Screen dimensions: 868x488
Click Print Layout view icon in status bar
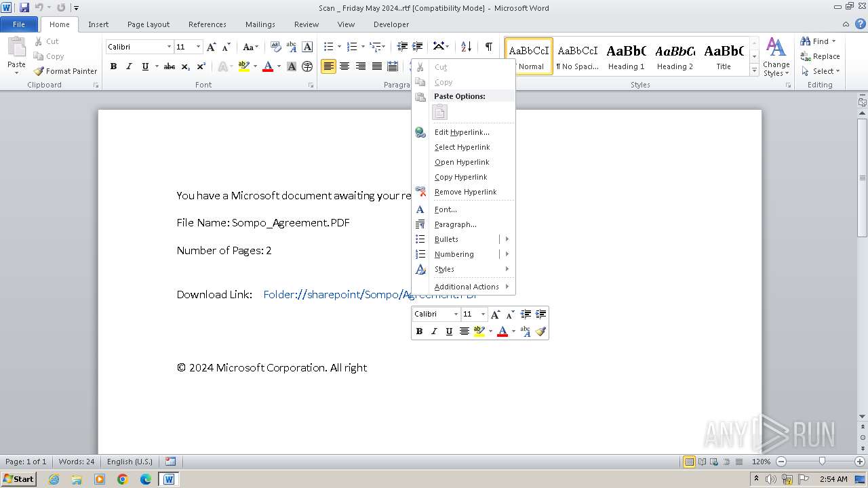click(689, 462)
